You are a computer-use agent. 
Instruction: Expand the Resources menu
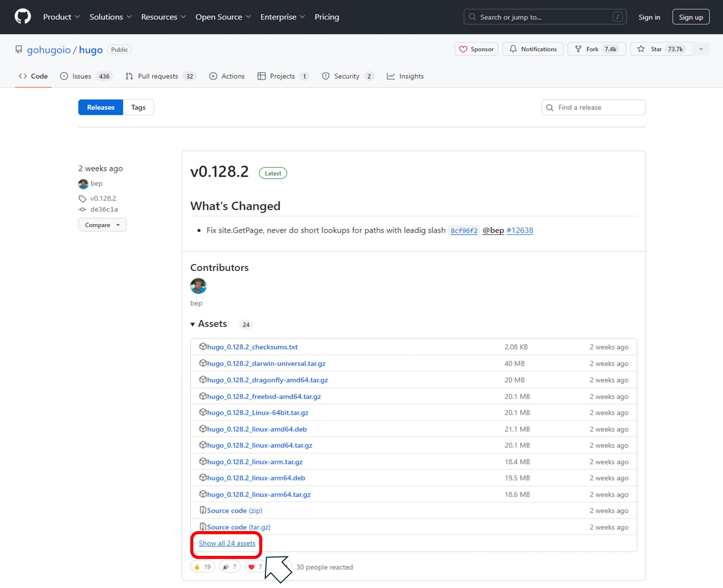pos(163,17)
